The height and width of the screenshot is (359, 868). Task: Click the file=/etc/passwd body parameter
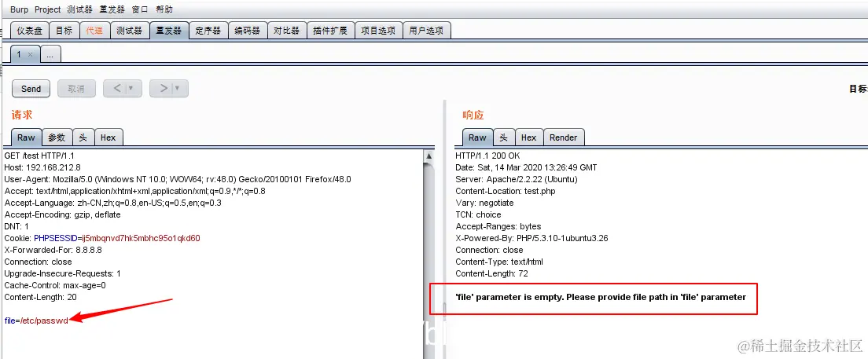[x=36, y=321]
